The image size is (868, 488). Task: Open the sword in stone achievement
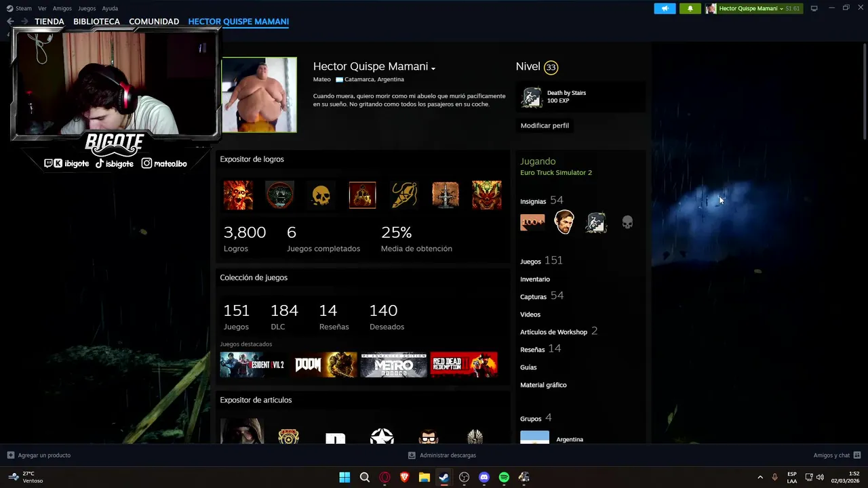(446, 195)
